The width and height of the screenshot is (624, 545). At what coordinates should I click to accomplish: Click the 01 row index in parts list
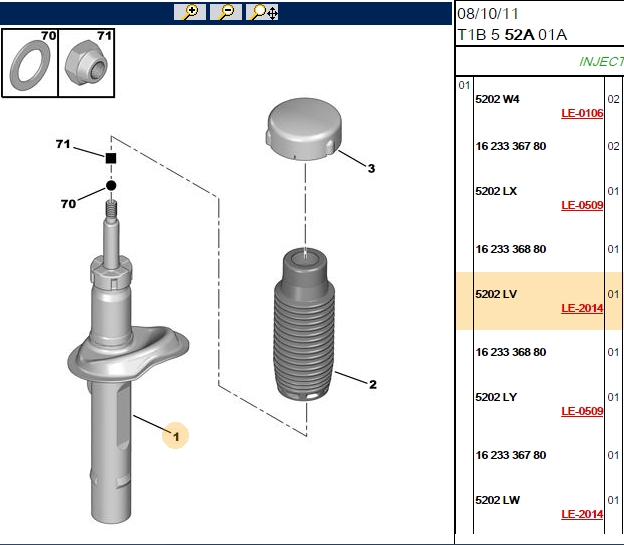coord(464,85)
